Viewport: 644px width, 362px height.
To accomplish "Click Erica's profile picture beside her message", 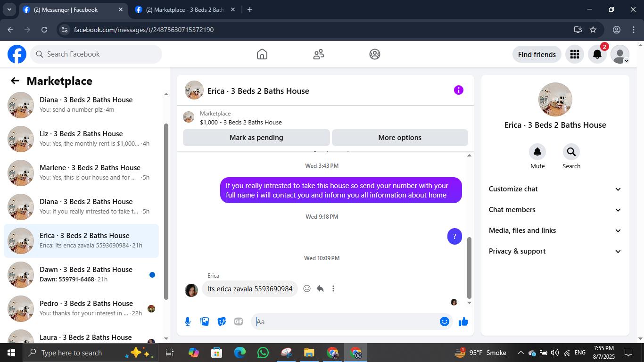I will (191, 290).
